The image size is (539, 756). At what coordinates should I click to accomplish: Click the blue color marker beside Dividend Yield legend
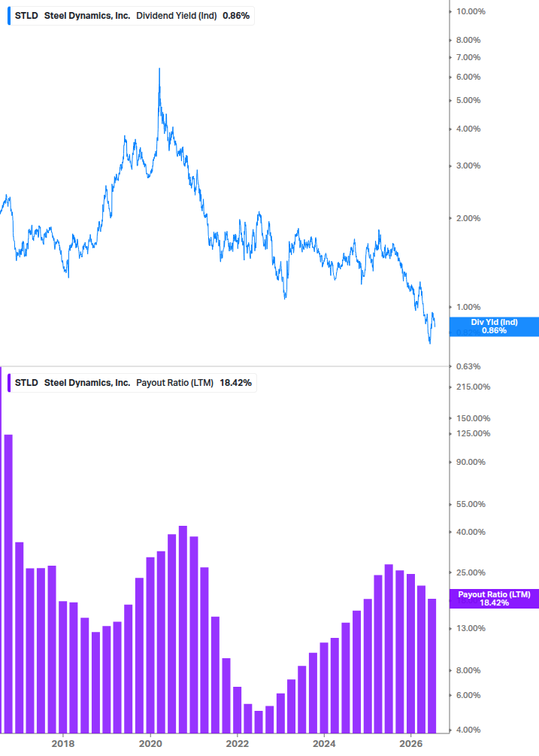9,16
